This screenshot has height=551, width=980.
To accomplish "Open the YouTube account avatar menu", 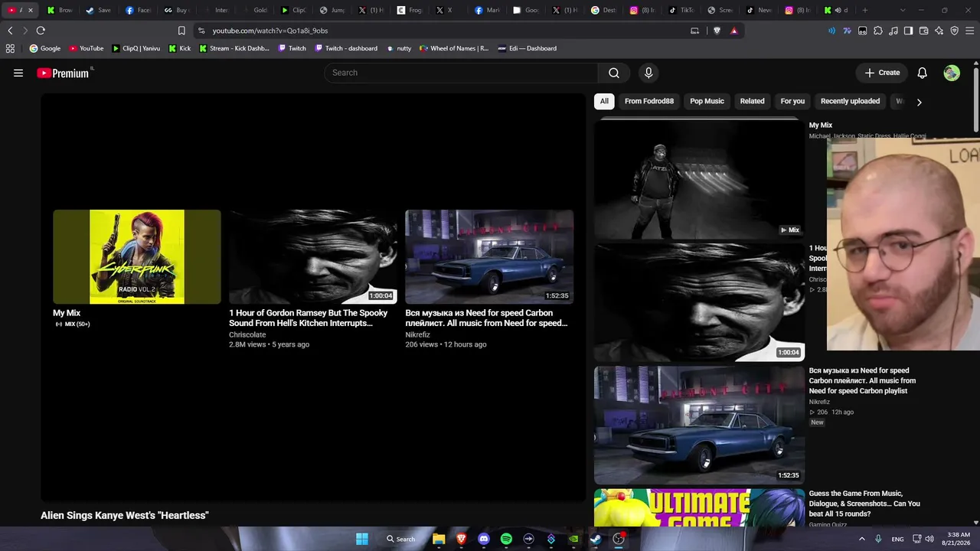I will [952, 73].
